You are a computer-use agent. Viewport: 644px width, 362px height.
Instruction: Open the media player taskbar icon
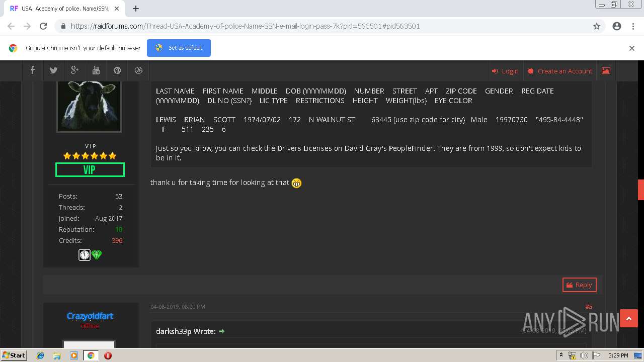click(x=74, y=355)
